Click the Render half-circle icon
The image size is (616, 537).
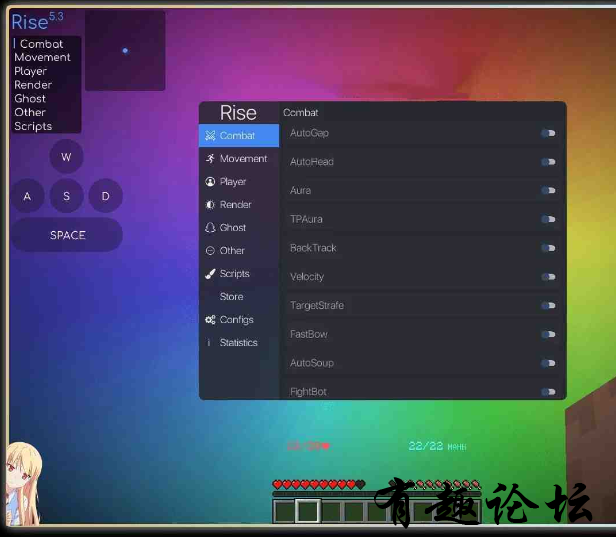(210, 205)
